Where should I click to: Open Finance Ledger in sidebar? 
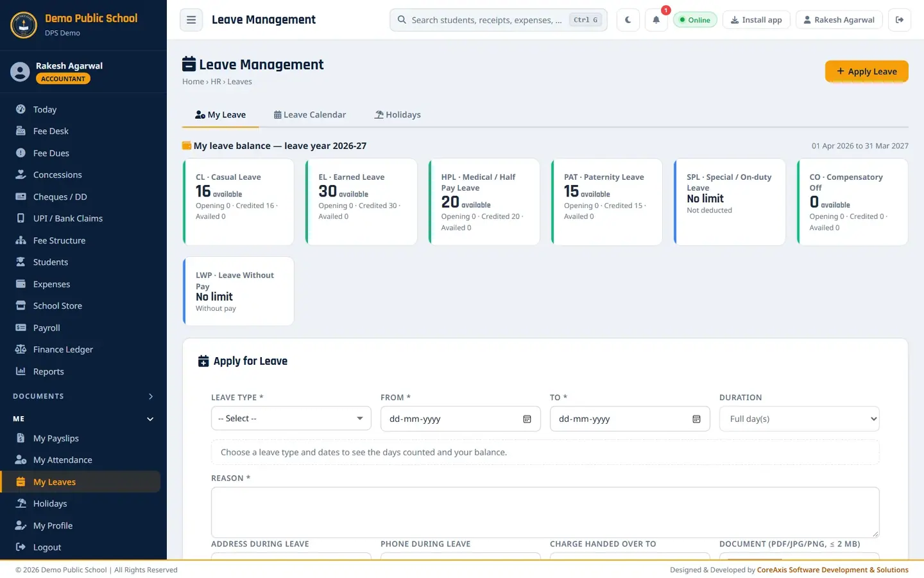(81, 349)
